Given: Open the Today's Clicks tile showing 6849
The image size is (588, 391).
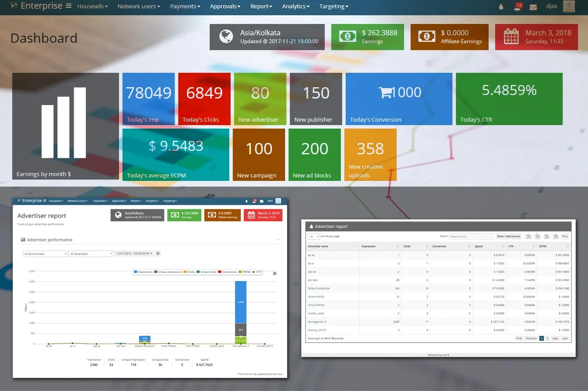Looking at the screenshot, I should click(204, 99).
